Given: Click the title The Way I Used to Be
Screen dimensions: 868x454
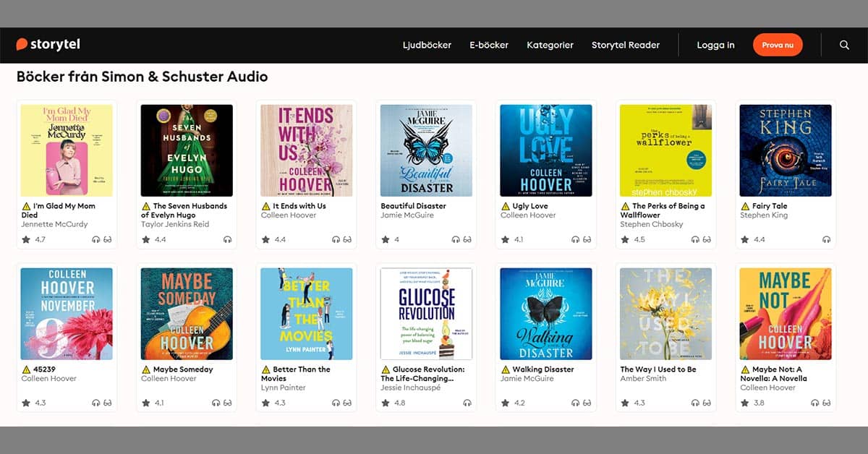Looking at the screenshot, I should coord(658,369).
